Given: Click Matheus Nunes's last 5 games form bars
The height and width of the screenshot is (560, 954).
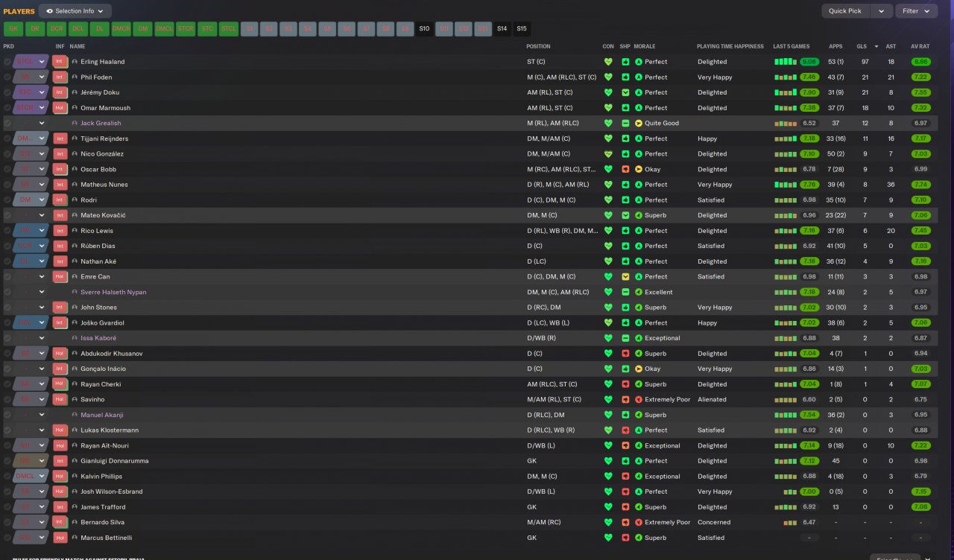Looking at the screenshot, I should (x=786, y=185).
